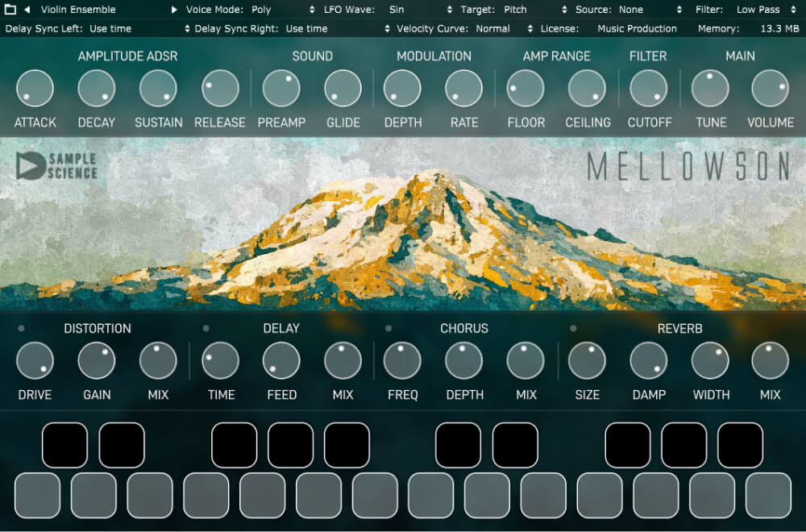Click the Attack knob
This screenshot has width=806, height=532.
[x=35, y=89]
